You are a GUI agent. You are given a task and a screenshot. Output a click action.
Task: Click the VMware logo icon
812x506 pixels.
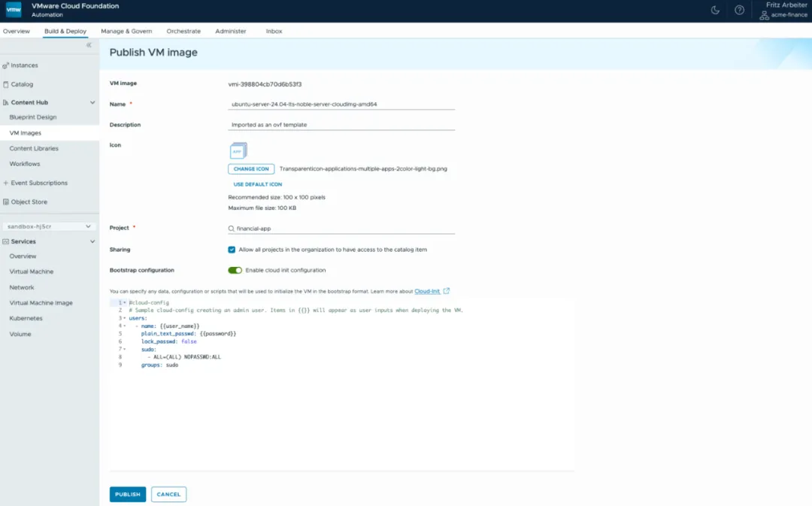[14, 10]
